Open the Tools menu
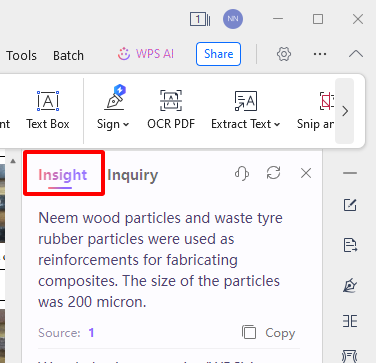This screenshot has height=363, width=376. click(21, 55)
